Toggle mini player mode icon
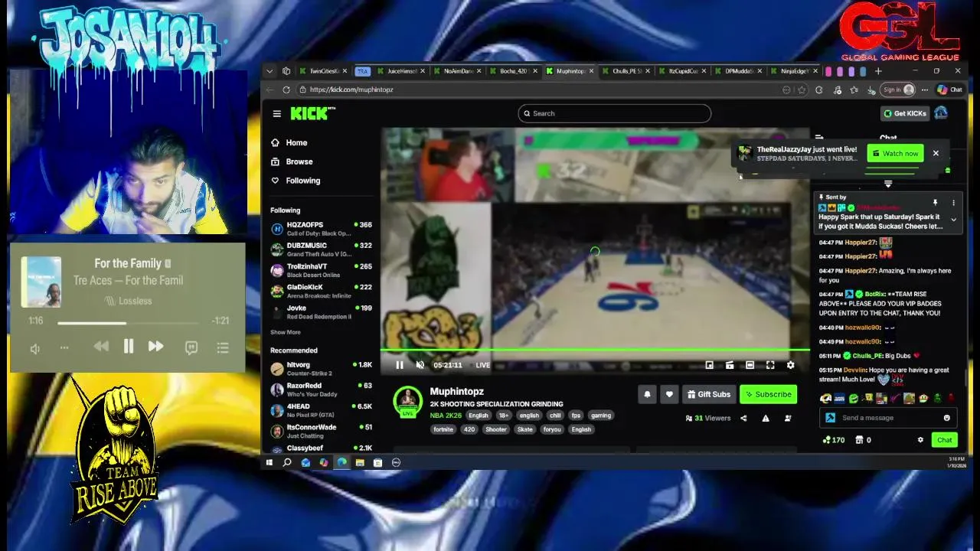 click(730, 365)
